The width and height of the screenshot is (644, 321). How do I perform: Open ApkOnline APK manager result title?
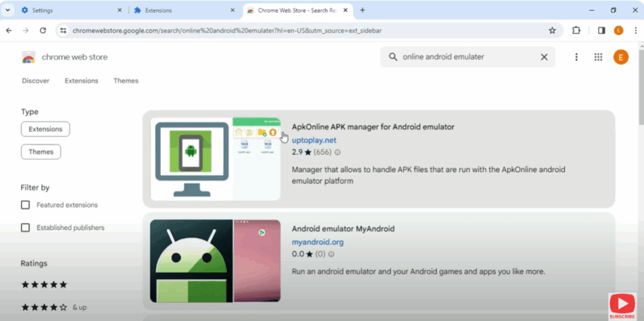[373, 128]
